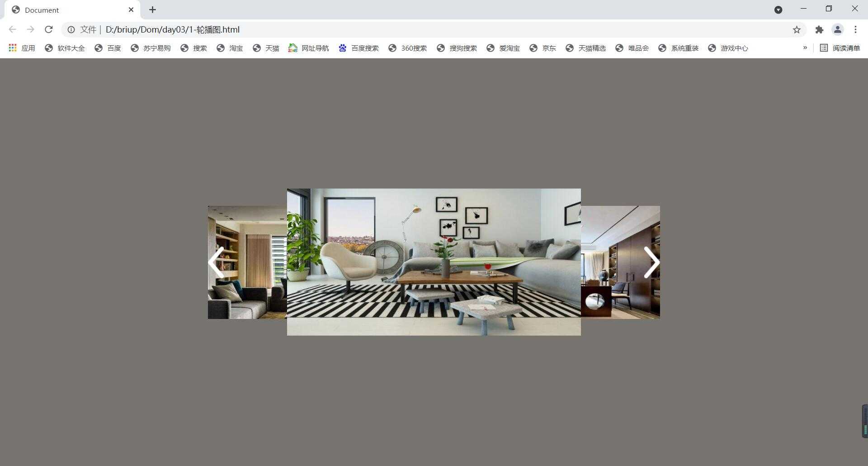Show more bookmarks with the chevron
The image size is (868, 466).
tap(805, 48)
